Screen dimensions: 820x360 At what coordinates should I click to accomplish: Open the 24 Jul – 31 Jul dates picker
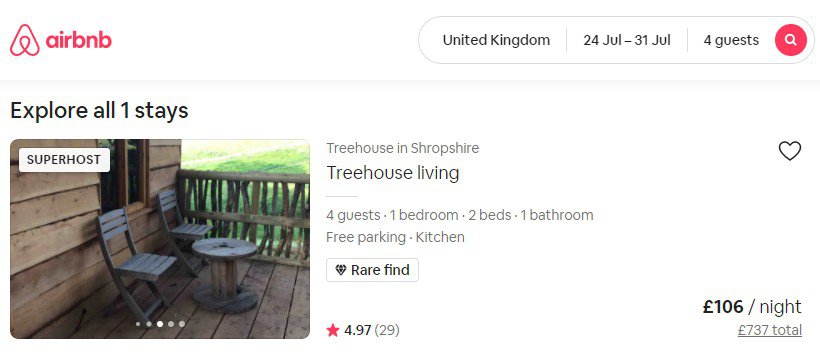point(627,40)
